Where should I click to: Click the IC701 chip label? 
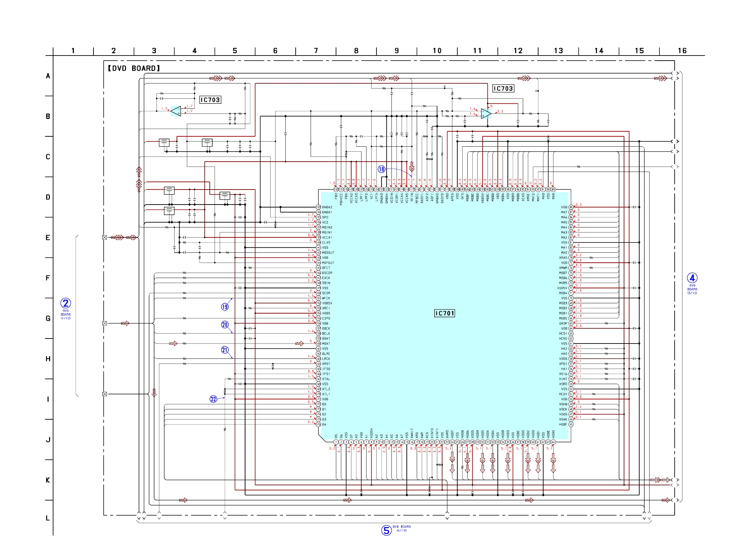[445, 313]
